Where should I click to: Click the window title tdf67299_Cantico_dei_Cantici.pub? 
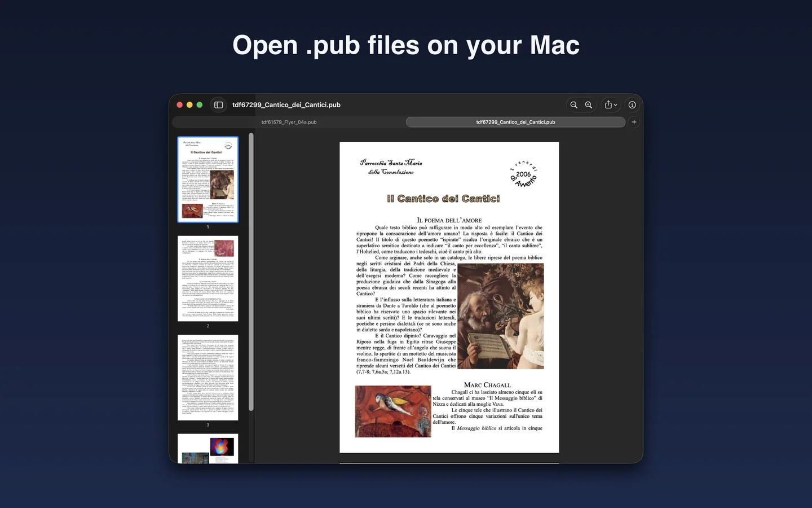pos(286,105)
